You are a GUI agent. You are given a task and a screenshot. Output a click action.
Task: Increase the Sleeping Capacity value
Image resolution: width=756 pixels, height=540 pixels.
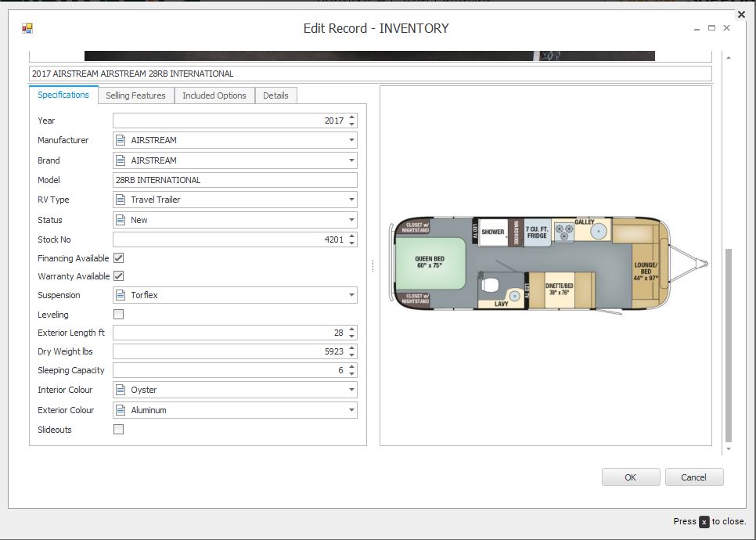click(x=352, y=366)
